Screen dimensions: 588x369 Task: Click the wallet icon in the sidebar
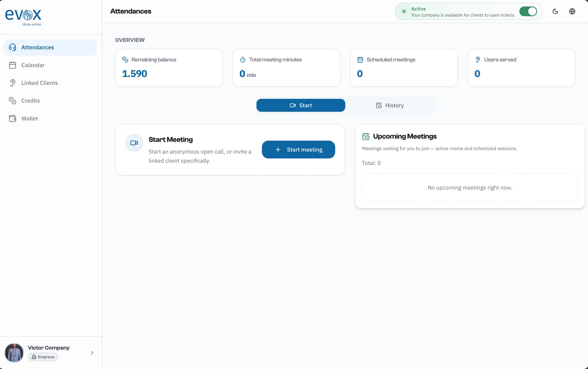[12, 118]
